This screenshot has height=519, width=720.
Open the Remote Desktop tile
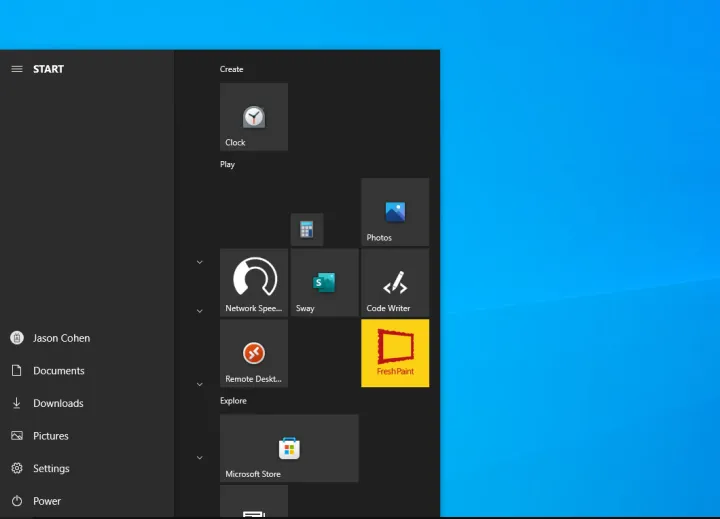point(254,353)
